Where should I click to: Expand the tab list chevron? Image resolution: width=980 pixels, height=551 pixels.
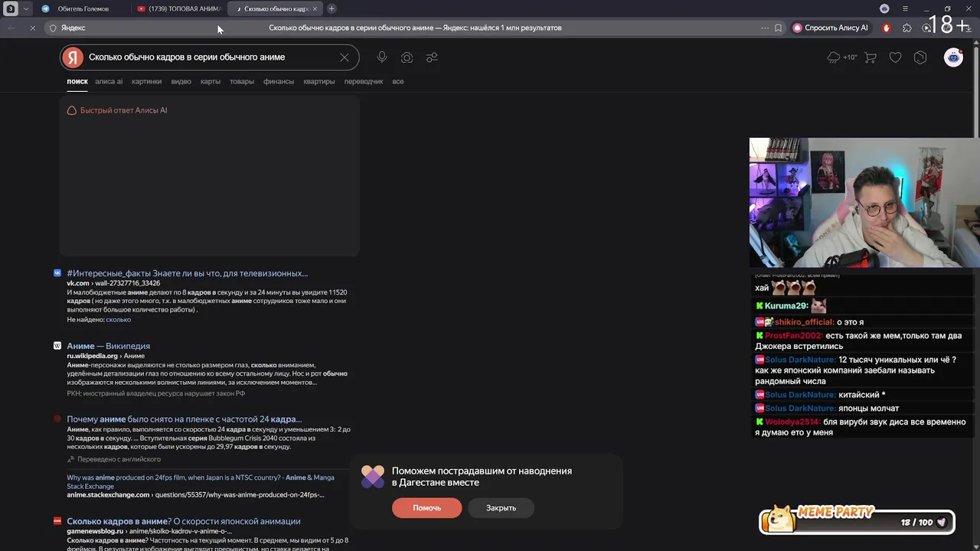click(x=26, y=8)
